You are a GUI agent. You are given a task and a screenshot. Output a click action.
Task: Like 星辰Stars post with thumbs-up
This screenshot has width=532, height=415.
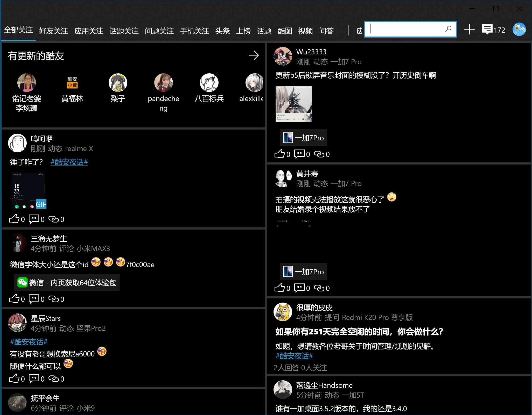pyautogui.click(x=14, y=379)
